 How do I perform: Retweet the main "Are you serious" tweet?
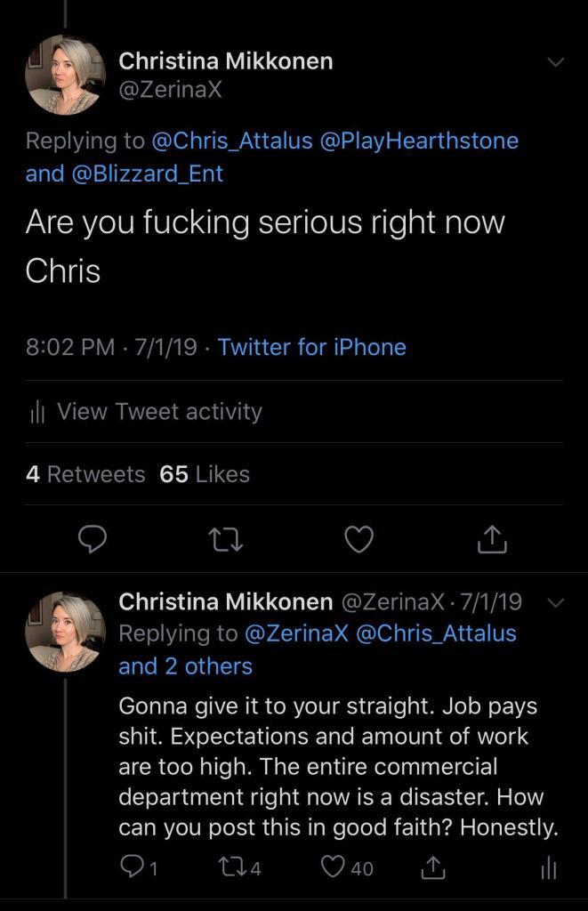coord(226,537)
